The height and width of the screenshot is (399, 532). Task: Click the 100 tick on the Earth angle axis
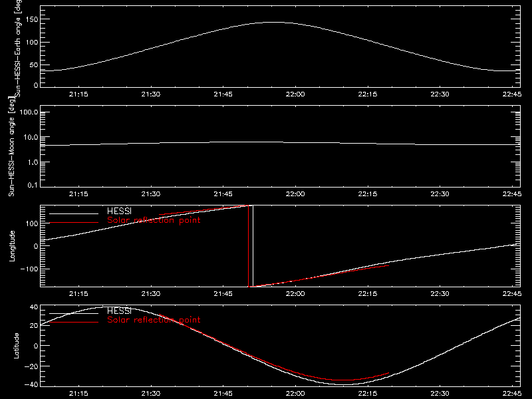tap(31, 42)
